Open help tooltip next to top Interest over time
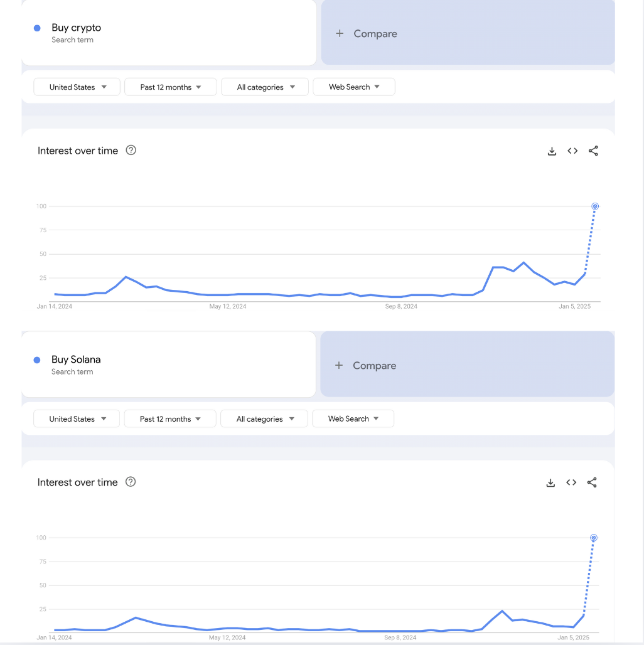 pos(131,150)
